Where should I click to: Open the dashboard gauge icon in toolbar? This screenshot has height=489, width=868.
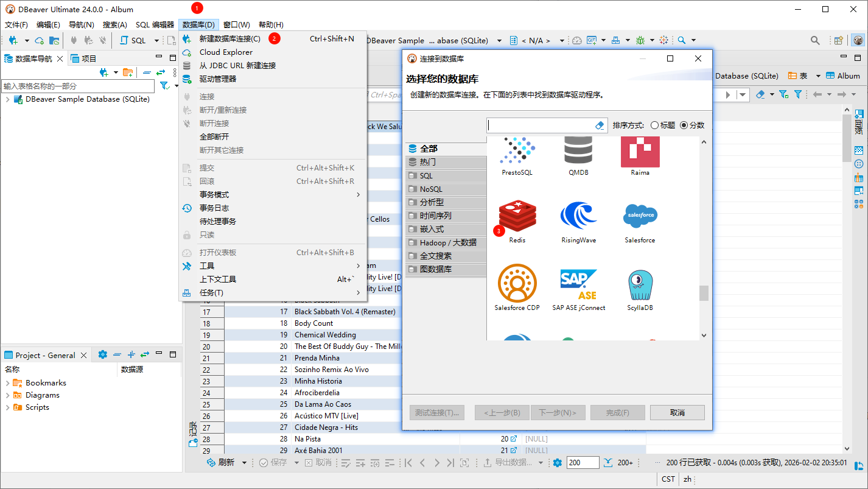coord(576,40)
